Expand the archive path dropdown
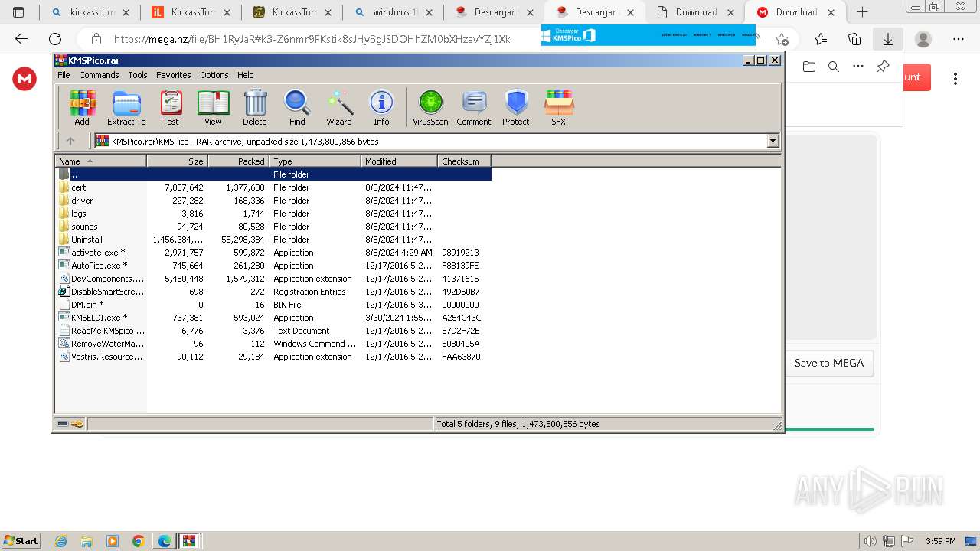The width and height of the screenshot is (980, 551). click(773, 141)
